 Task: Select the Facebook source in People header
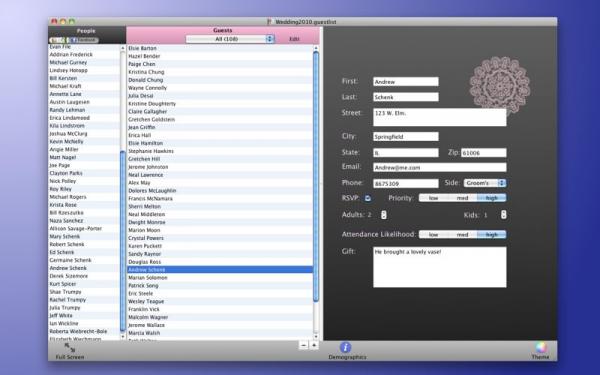click(x=83, y=40)
